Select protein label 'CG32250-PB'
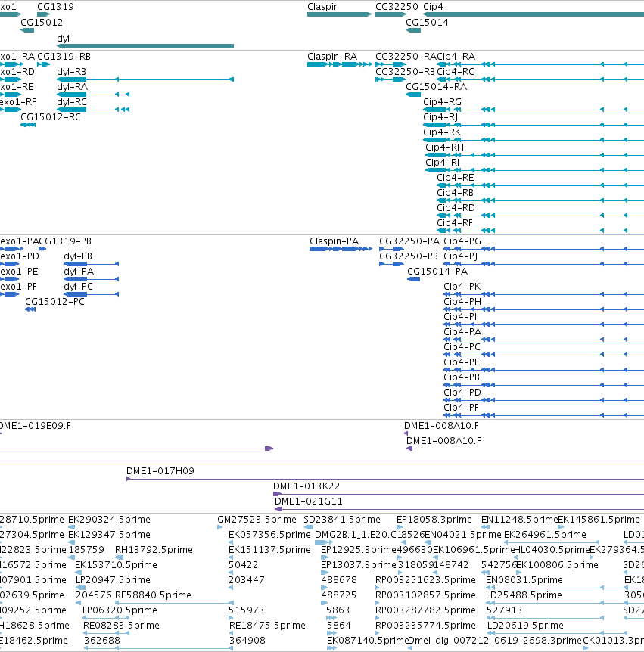The image size is (644, 652). tap(409, 256)
